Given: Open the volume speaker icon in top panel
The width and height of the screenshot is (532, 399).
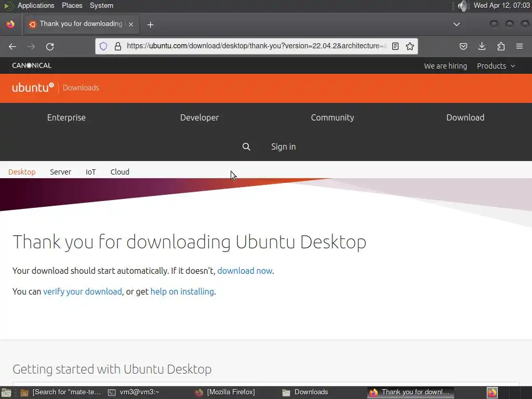Looking at the screenshot, I should pos(463,5).
